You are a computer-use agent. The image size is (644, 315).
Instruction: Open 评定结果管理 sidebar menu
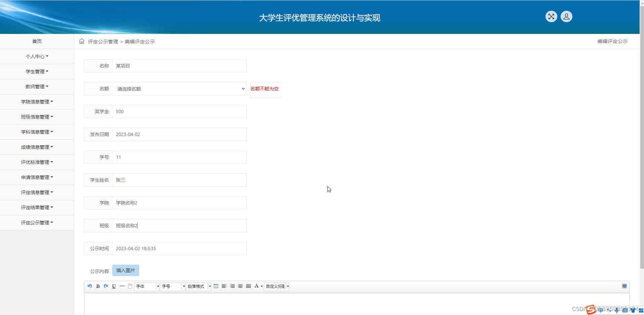pyautogui.click(x=37, y=208)
